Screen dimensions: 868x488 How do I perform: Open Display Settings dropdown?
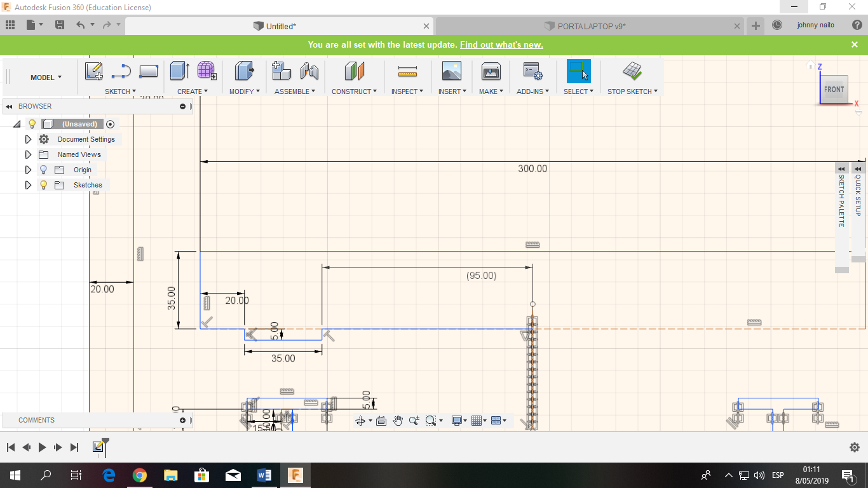tap(459, 421)
